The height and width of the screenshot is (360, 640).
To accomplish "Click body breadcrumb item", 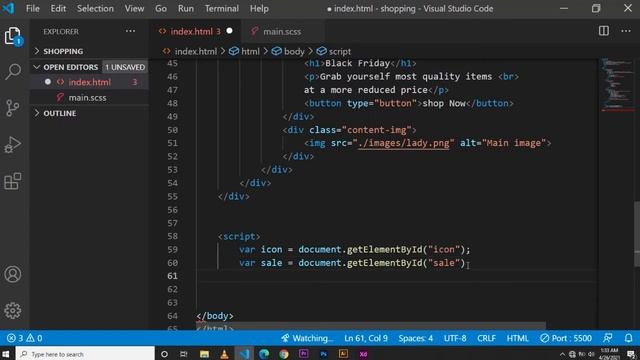I will tap(288, 51).
